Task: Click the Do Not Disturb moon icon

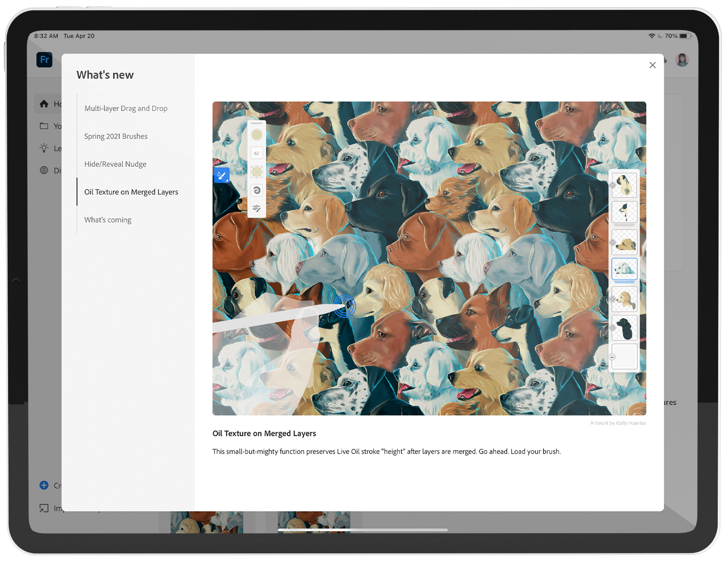Action: coord(660,36)
